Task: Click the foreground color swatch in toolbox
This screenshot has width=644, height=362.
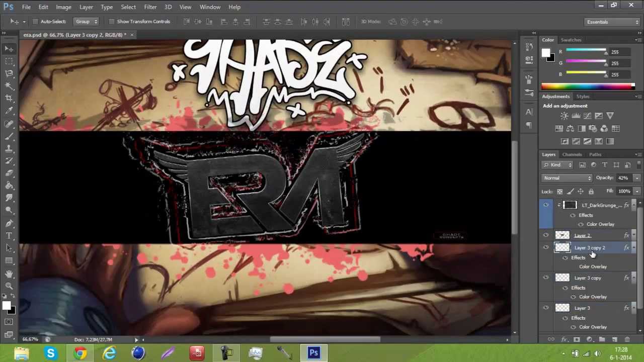Action: pos(6,306)
